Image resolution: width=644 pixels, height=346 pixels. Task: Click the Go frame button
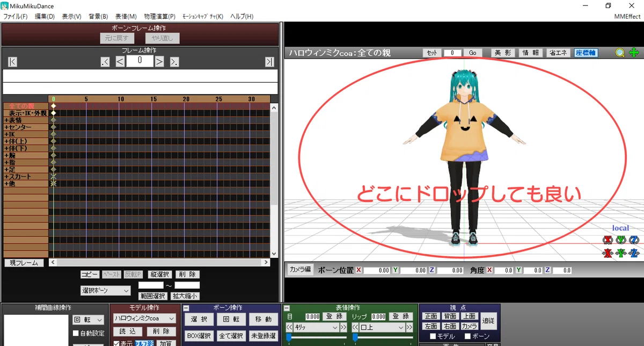(472, 53)
